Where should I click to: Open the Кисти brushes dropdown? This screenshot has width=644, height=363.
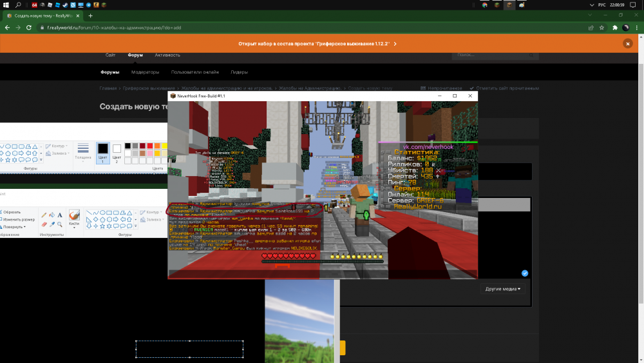(74, 219)
